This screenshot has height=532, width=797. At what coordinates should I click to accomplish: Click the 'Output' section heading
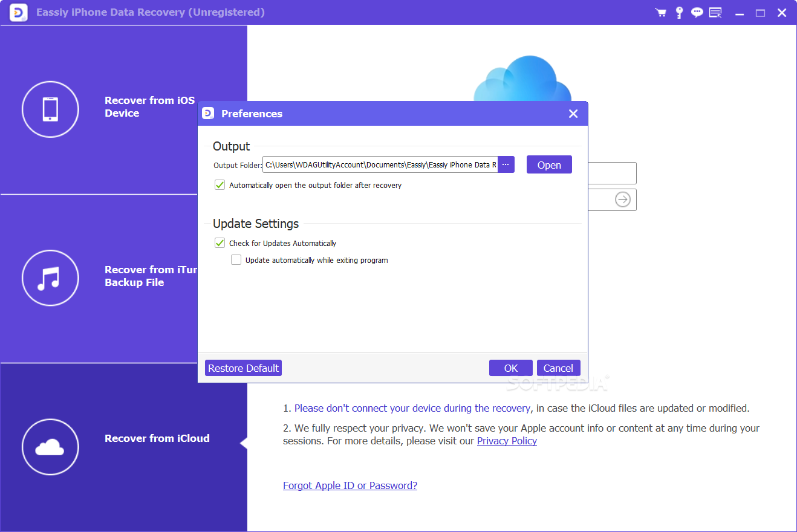tap(231, 146)
